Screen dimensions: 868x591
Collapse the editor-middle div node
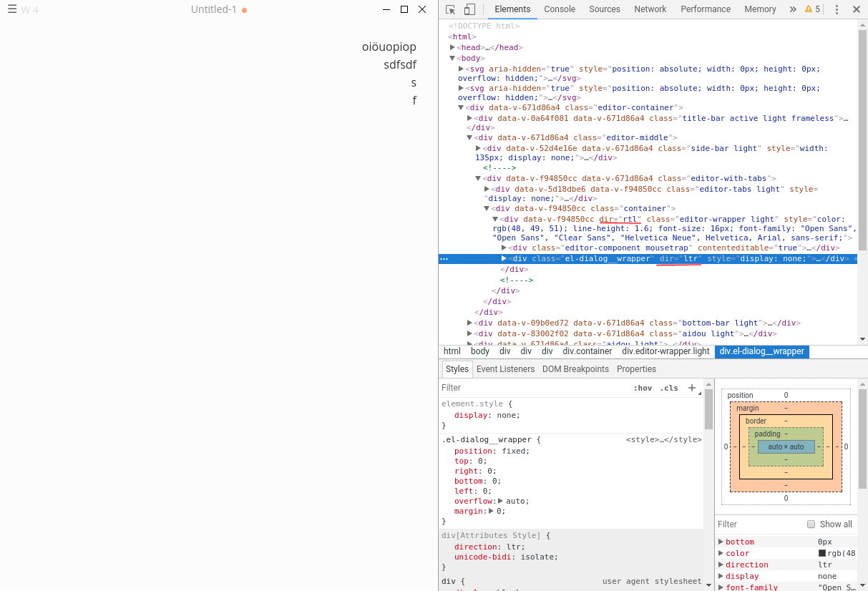470,137
